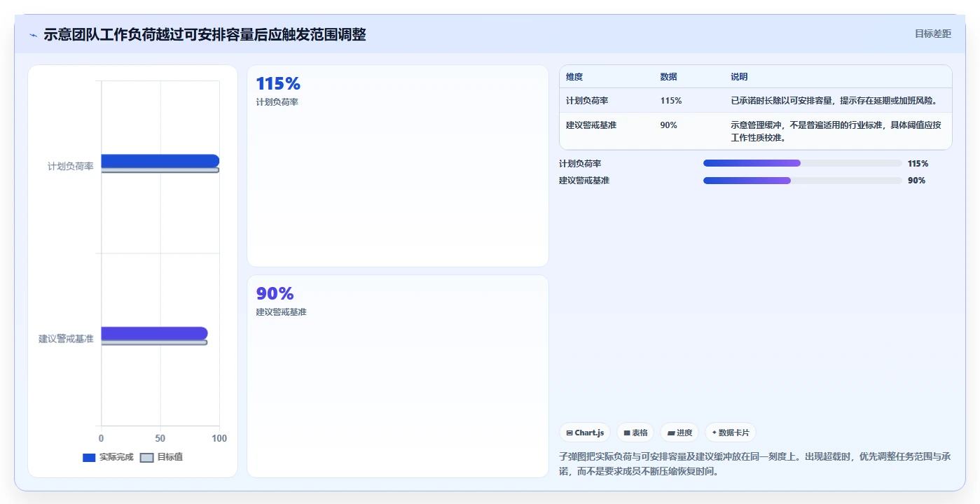This screenshot has width=980, height=504.
Task: Click the lightning icon beside the title
Action: pyautogui.click(x=33, y=34)
